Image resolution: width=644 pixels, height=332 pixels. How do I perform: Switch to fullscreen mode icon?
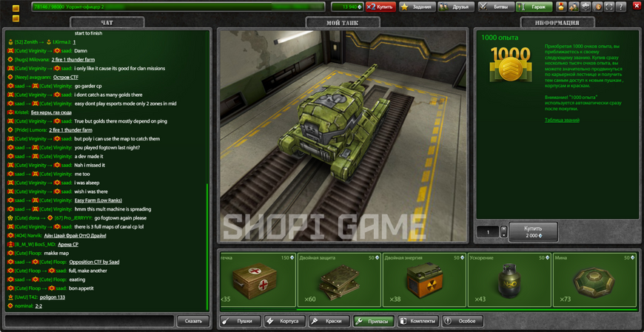pyautogui.click(x=609, y=7)
